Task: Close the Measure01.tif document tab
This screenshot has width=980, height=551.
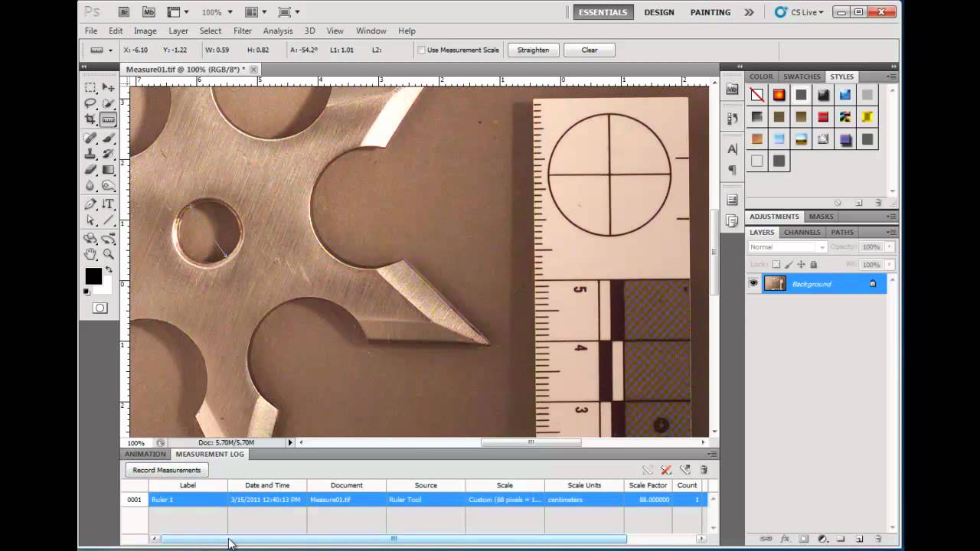Action: [253, 70]
